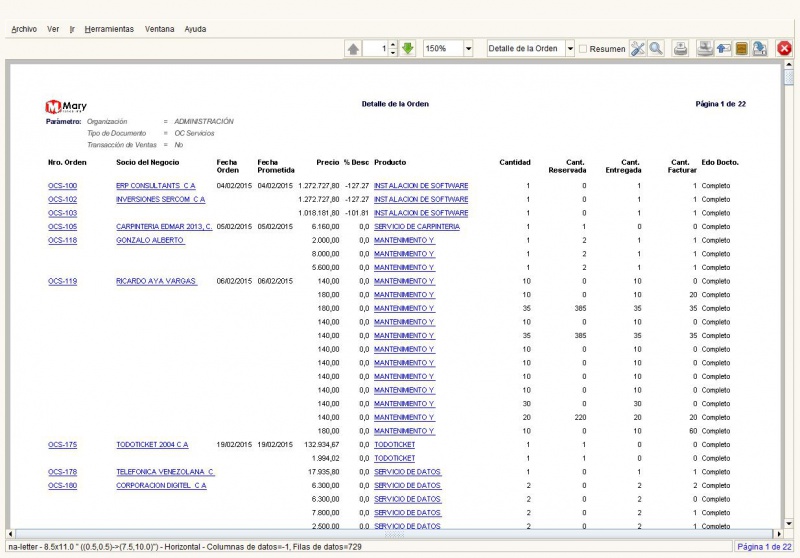Click horizontal scrollbar left arrow
800x558 pixels.
[10, 534]
